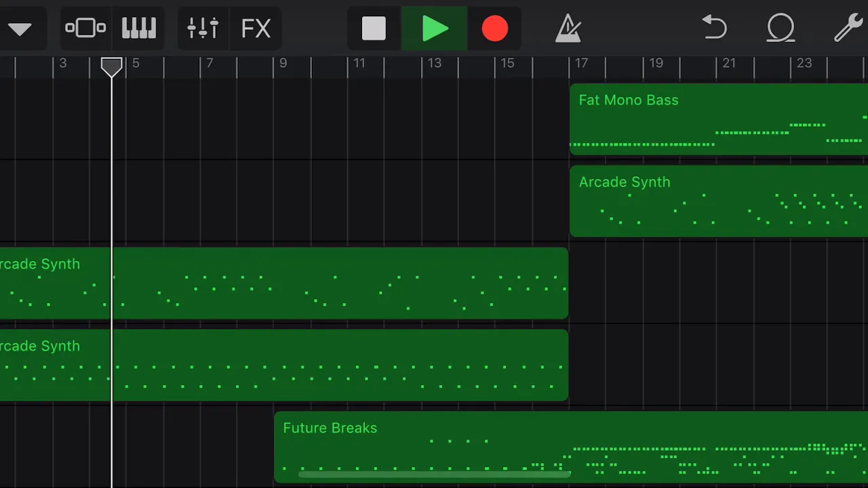
Task: Tap bar 17 on the ruler
Action: pos(581,63)
